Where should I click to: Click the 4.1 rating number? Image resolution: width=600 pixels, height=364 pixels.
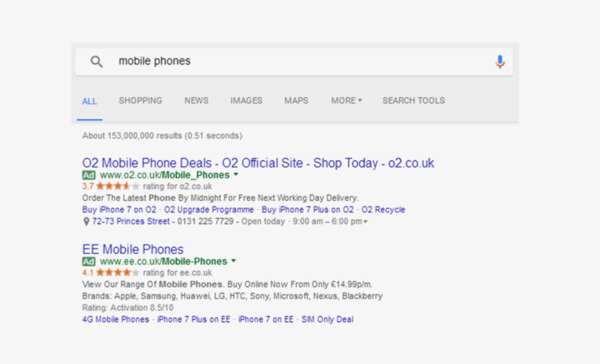pyautogui.click(x=88, y=273)
